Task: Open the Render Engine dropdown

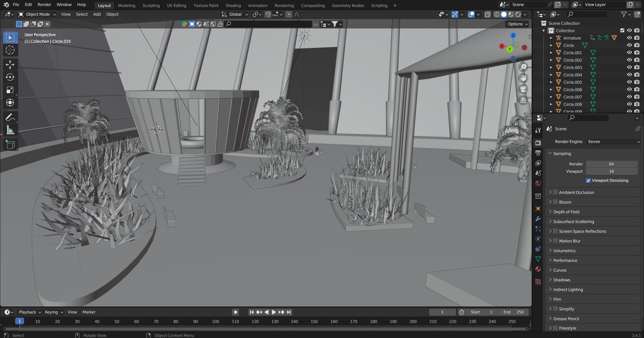Action: [613, 142]
